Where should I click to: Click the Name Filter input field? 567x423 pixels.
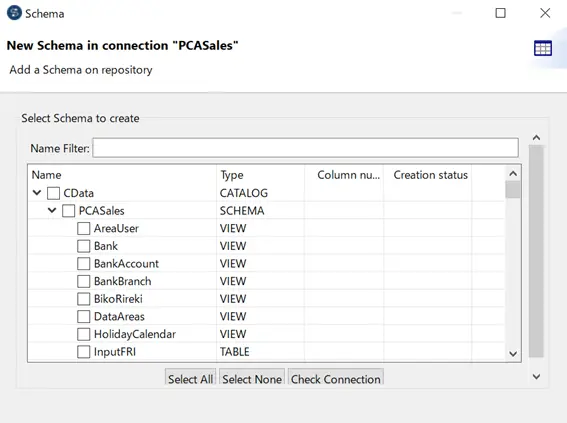coord(306,148)
